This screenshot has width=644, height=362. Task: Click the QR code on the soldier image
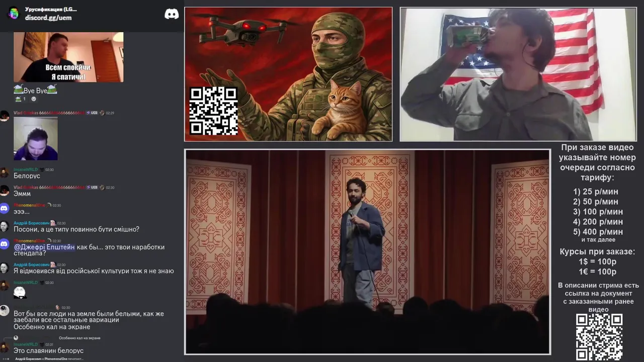click(213, 111)
